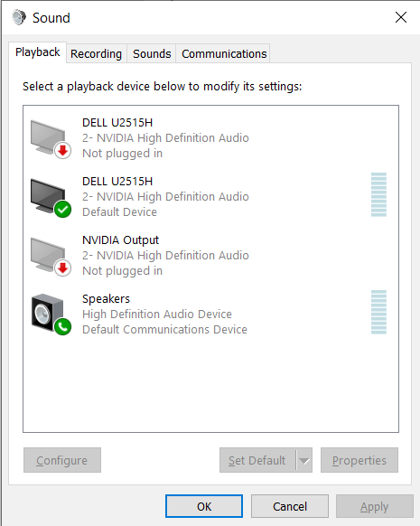420x526 pixels.
Task: Switch to the Recording tab
Action: (x=97, y=53)
